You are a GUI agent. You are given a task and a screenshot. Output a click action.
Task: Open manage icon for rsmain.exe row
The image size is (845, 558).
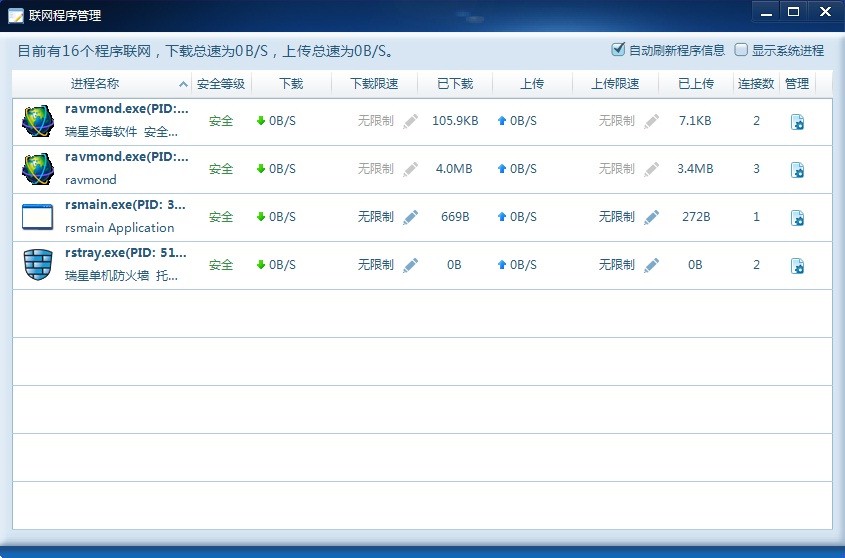point(797,218)
